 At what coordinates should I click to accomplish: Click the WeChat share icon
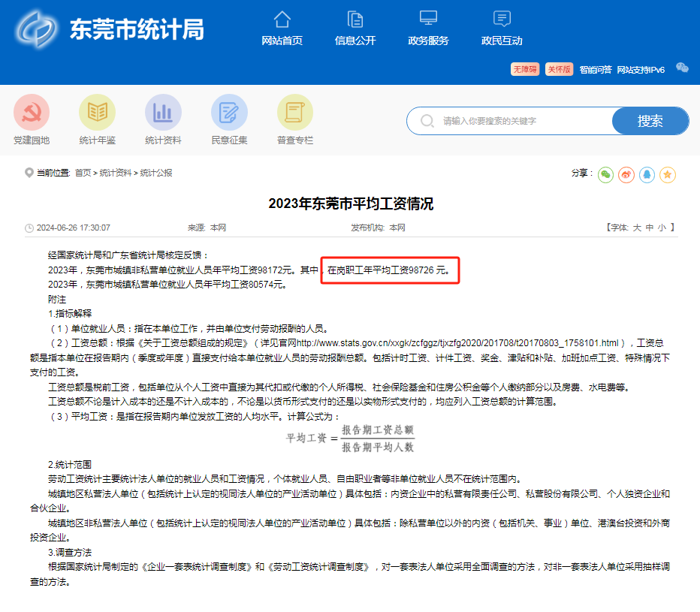pos(605,174)
